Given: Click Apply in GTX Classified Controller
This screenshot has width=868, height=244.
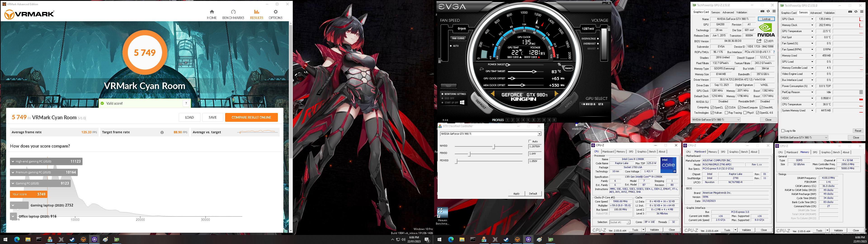Looking at the screenshot, I should [x=516, y=194].
